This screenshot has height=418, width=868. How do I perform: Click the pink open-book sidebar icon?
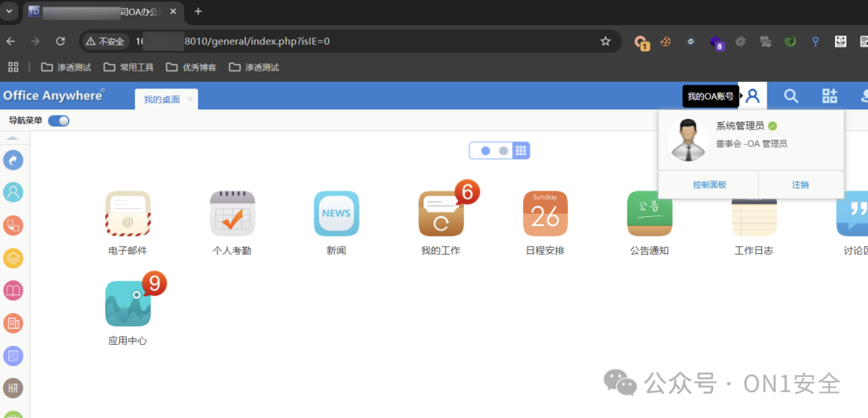[14, 291]
